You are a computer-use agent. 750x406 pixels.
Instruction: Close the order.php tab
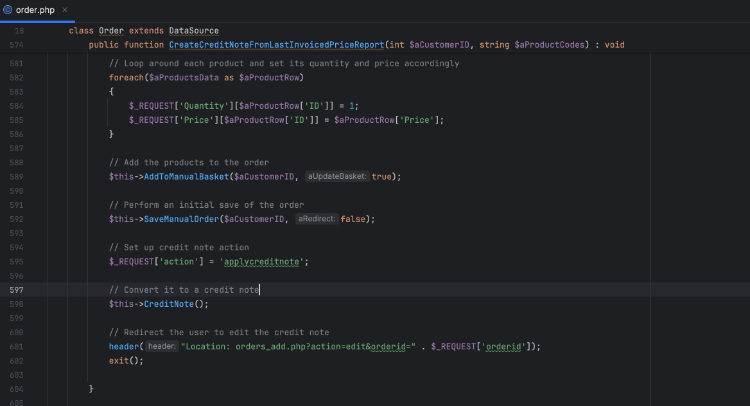point(65,10)
